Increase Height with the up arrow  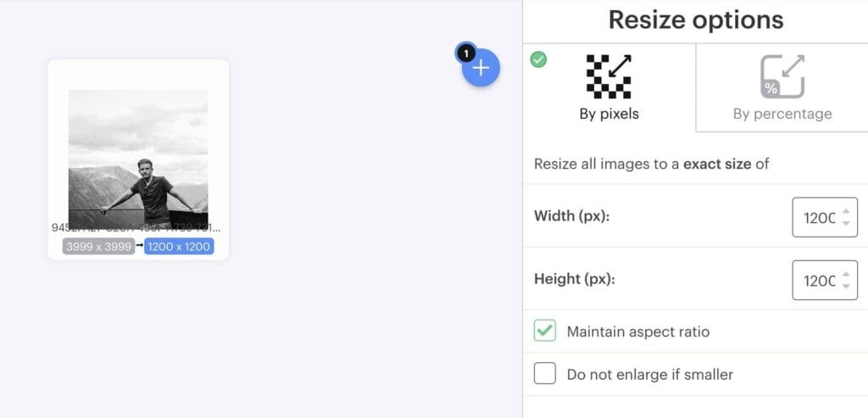[x=845, y=275]
